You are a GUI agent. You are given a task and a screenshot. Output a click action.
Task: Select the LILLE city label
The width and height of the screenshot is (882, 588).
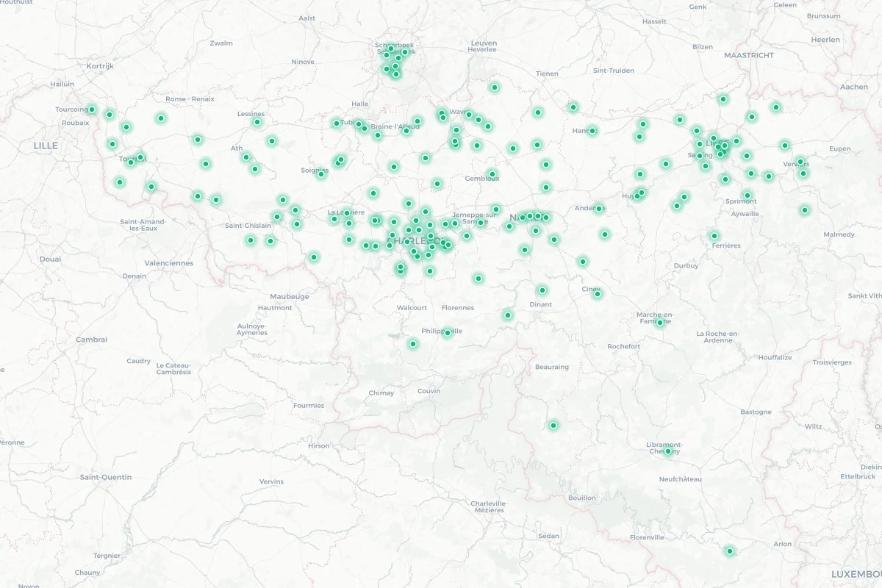pyautogui.click(x=46, y=146)
